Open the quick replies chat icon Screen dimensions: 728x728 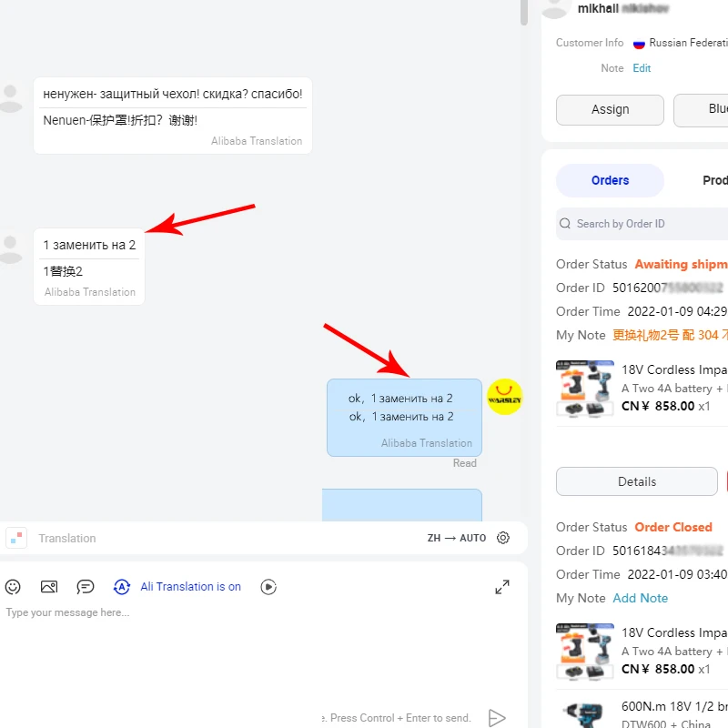(x=86, y=587)
